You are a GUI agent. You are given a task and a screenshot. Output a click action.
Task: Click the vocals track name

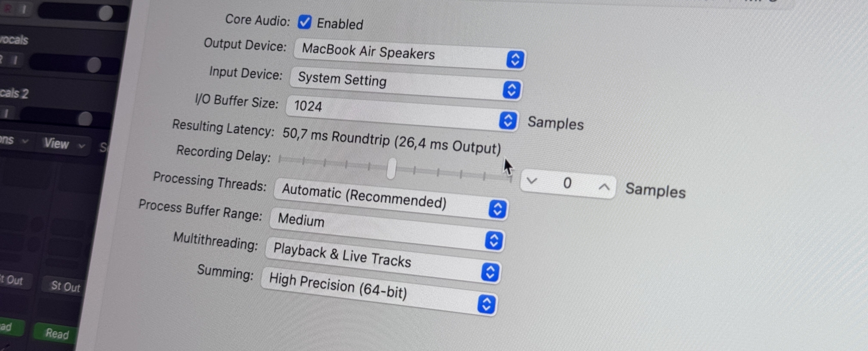(14, 40)
